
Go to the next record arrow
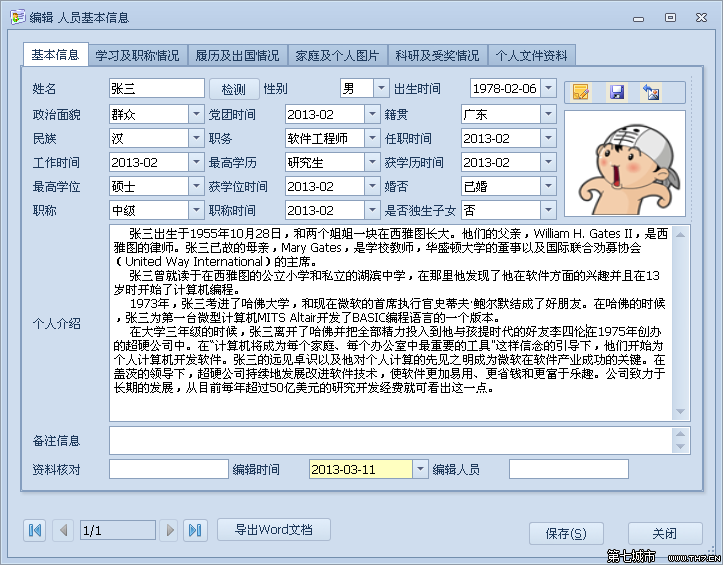point(170,530)
